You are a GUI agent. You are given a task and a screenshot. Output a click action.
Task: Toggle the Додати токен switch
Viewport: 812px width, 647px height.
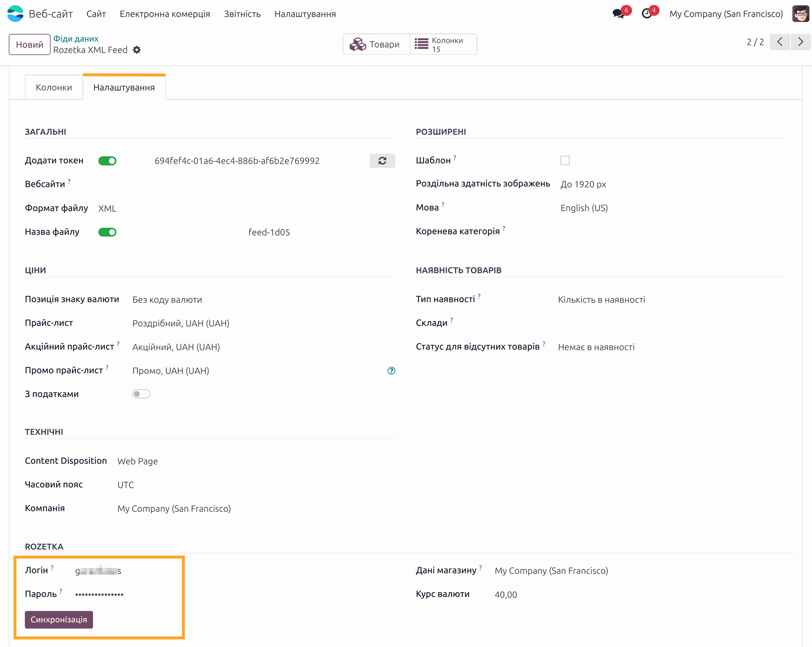107,161
